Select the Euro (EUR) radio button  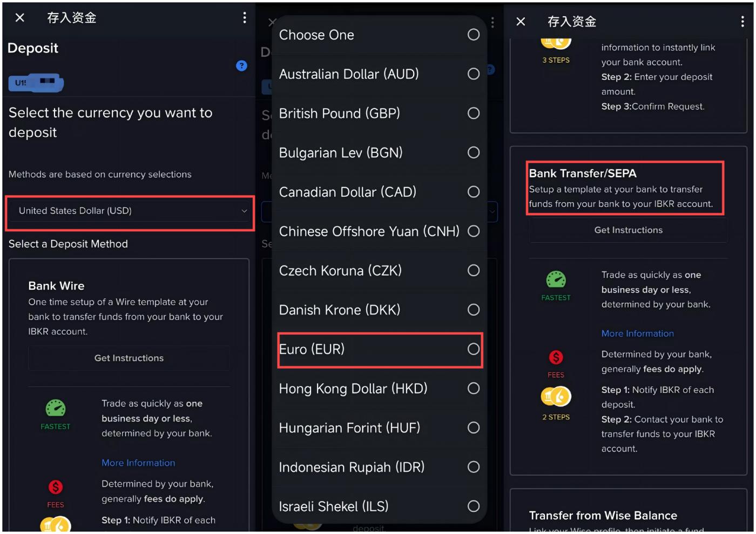point(474,349)
